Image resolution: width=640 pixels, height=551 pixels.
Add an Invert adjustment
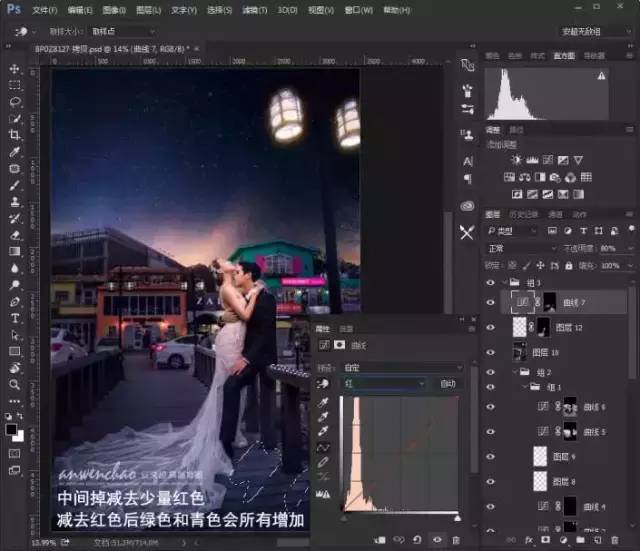[517, 194]
